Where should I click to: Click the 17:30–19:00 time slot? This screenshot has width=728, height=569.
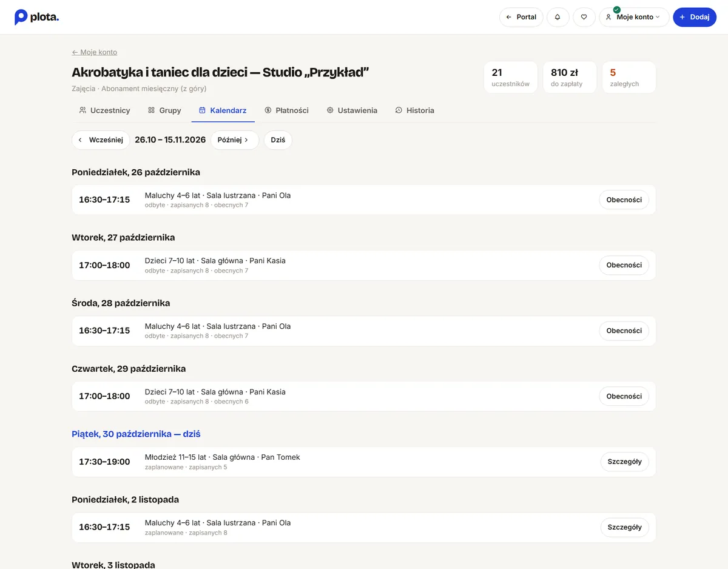(104, 462)
